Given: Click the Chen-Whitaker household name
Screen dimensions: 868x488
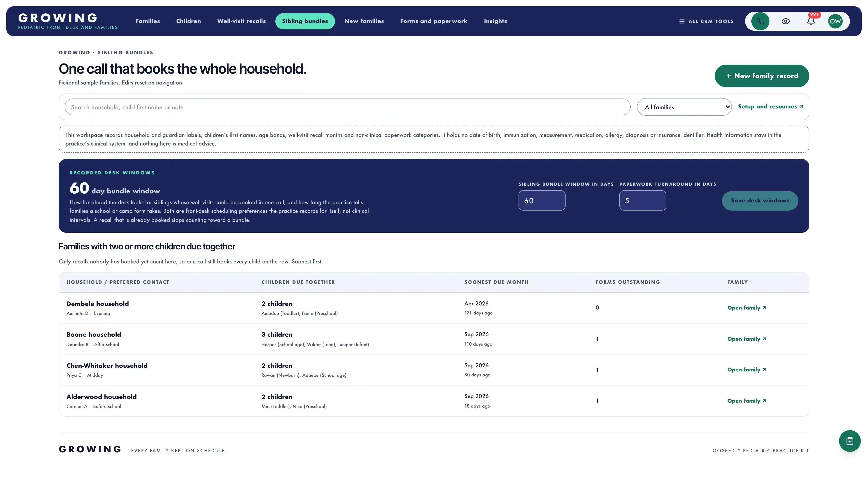Looking at the screenshot, I should pos(107,366).
